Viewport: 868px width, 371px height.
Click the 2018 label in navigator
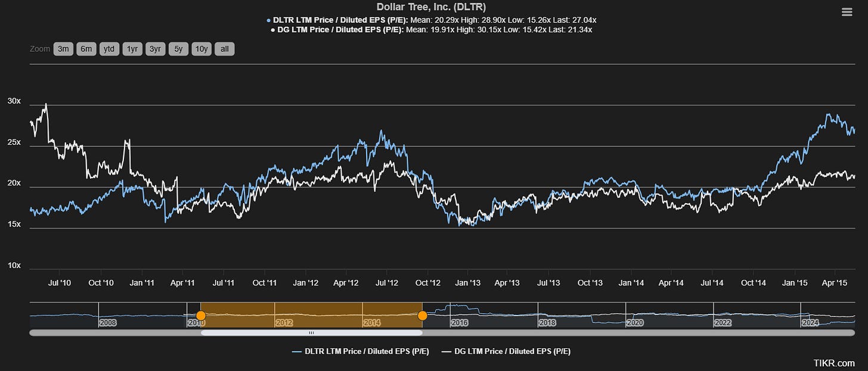(x=547, y=322)
